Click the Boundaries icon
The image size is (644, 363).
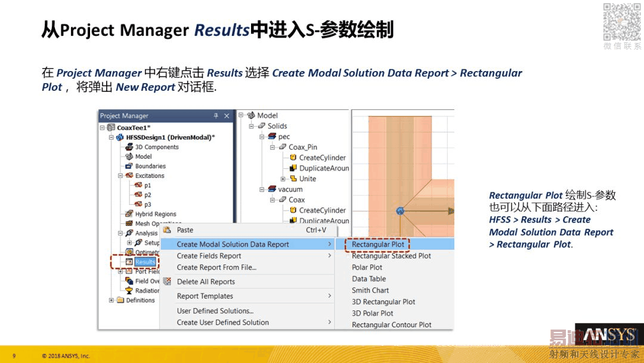tap(129, 166)
